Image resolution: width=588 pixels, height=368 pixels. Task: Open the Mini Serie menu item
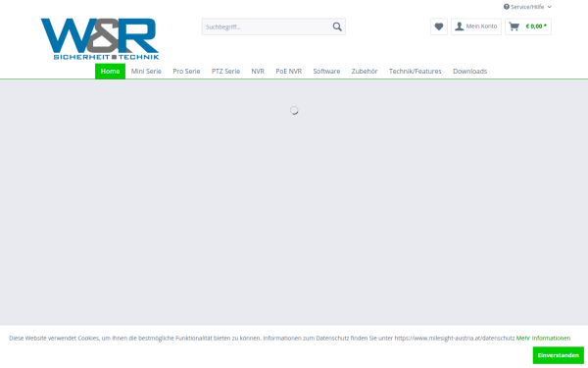coord(146,72)
